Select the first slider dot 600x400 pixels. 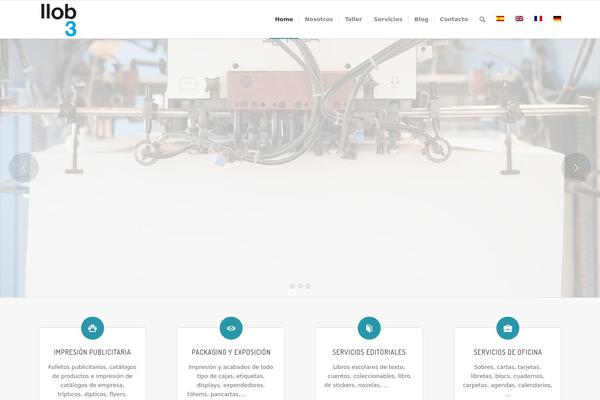292,286
